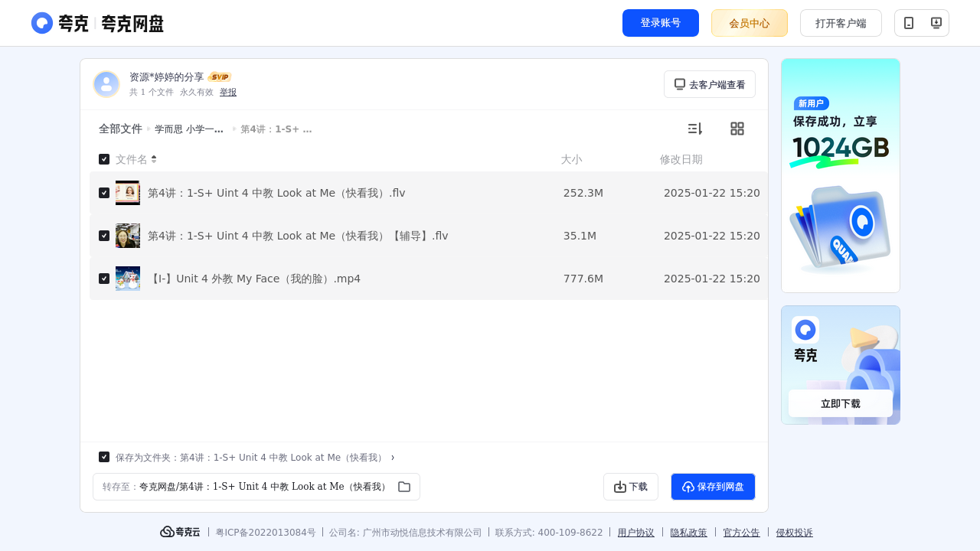Switch to grid view icon

[737, 129]
